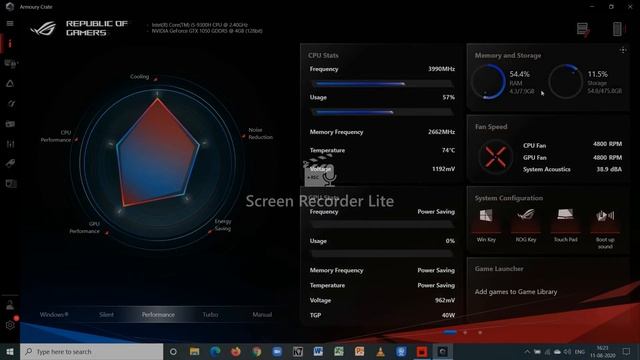Open the Device section icon in the sidebar
This screenshot has height=360, width=640.
pyautogui.click(x=10, y=64)
